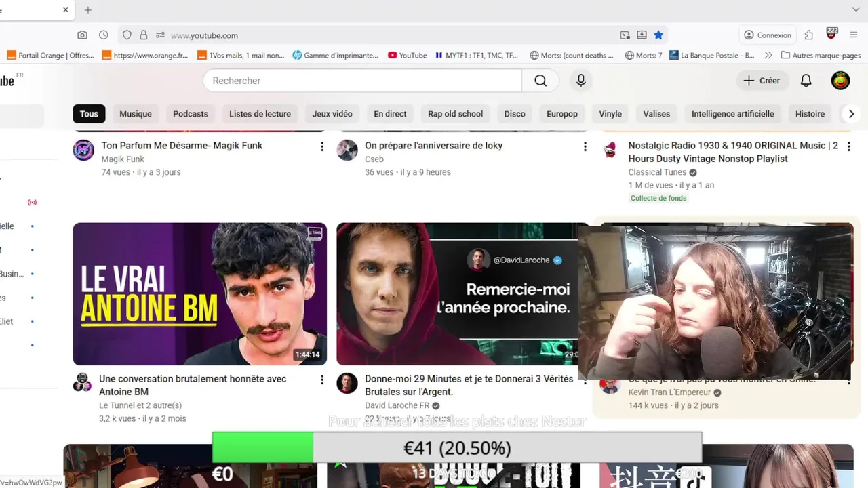Click the download page icon in address bar
This screenshot has height=488, width=868.
tap(642, 35)
